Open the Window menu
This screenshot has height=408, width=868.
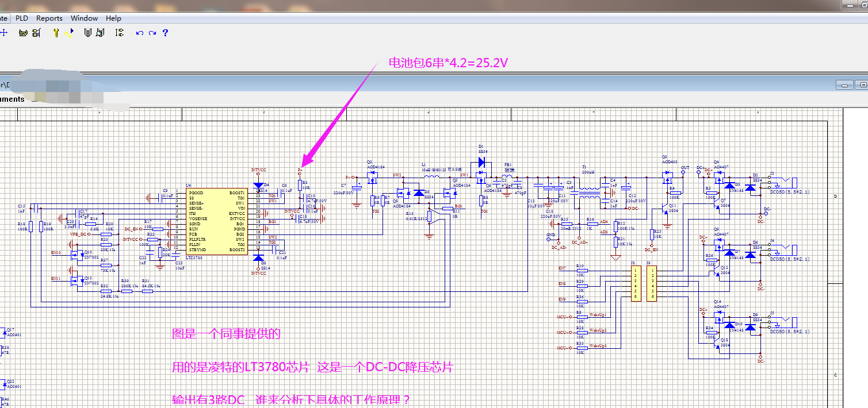pos(84,18)
